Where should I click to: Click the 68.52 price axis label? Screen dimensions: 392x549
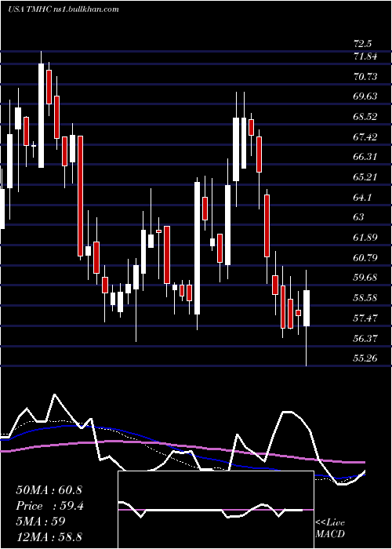[365, 117]
